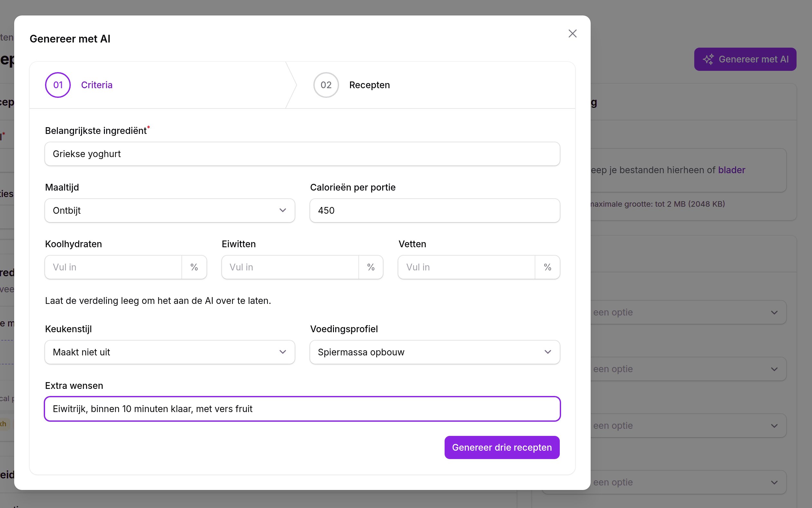Click the Genereer met AI dialog title
This screenshot has width=812, height=508.
[70, 39]
